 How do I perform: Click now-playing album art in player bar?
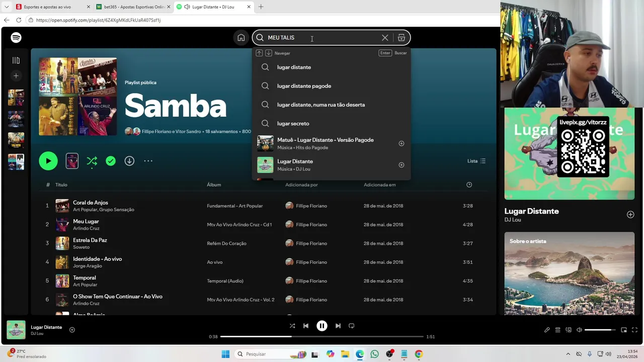pos(16,330)
